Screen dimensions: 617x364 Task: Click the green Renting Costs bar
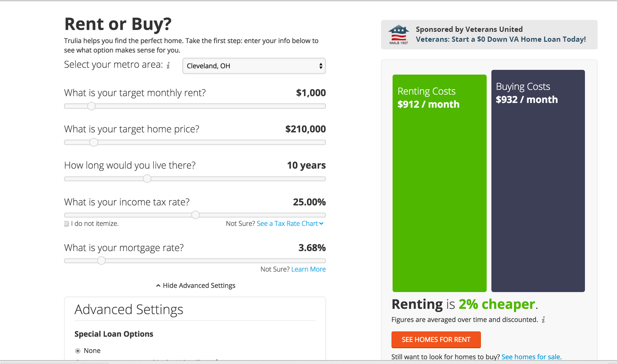pyautogui.click(x=439, y=193)
